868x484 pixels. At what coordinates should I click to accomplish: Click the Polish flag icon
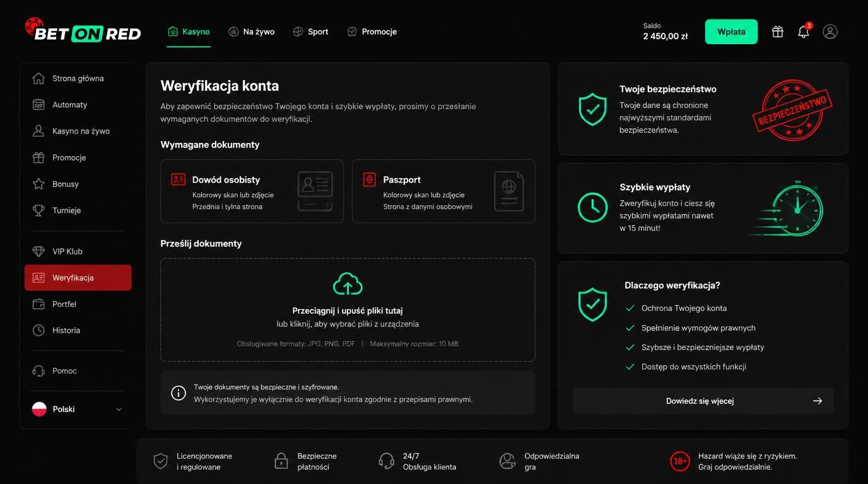40,409
